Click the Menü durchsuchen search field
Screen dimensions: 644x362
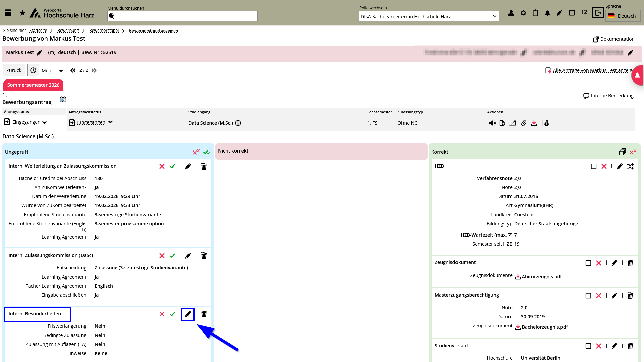point(182,16)
